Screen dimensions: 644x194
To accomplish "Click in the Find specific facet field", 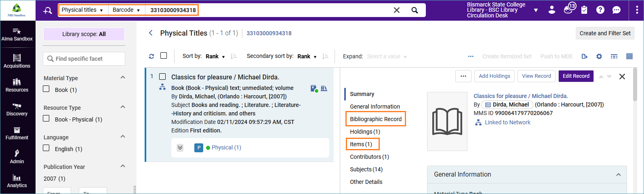I will coord(84,59).
